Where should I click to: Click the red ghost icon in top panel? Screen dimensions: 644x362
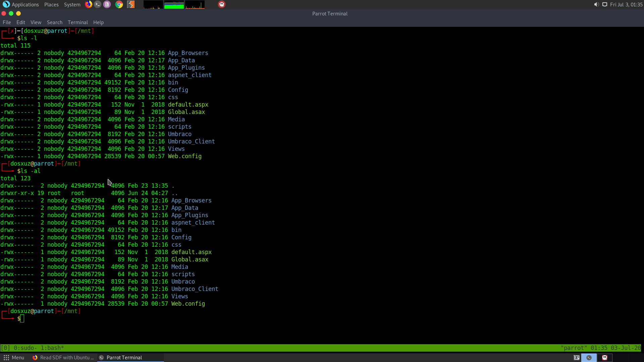point(222,4)
